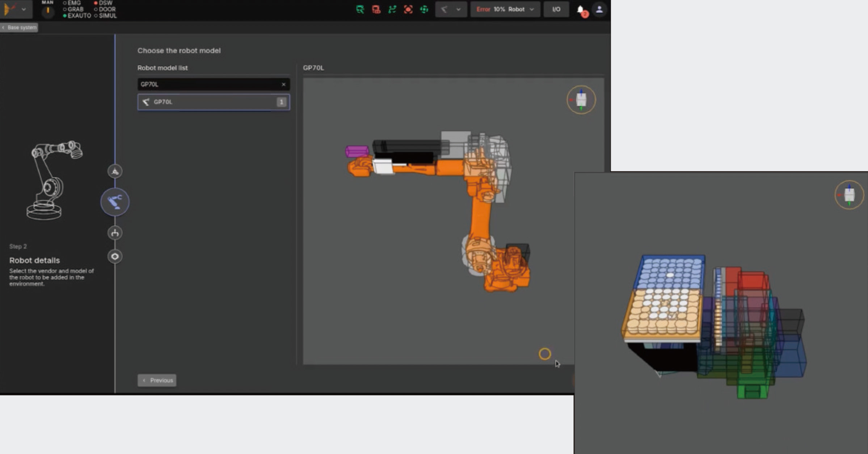Screen dimensions: 868x454
Task: Click the Previous button
Action: 157,380
